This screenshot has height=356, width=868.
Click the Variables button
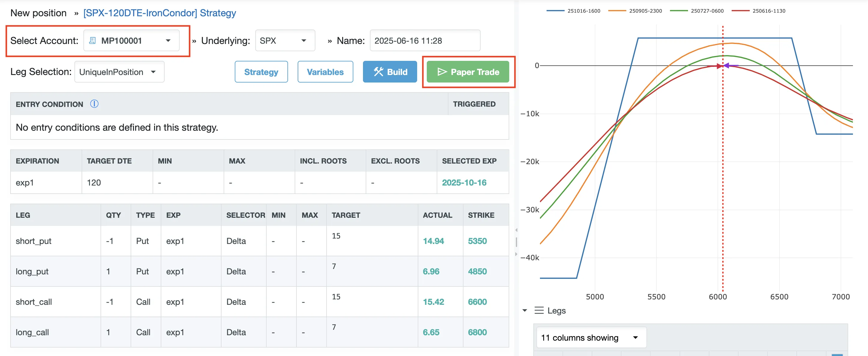tap(325, 72)
